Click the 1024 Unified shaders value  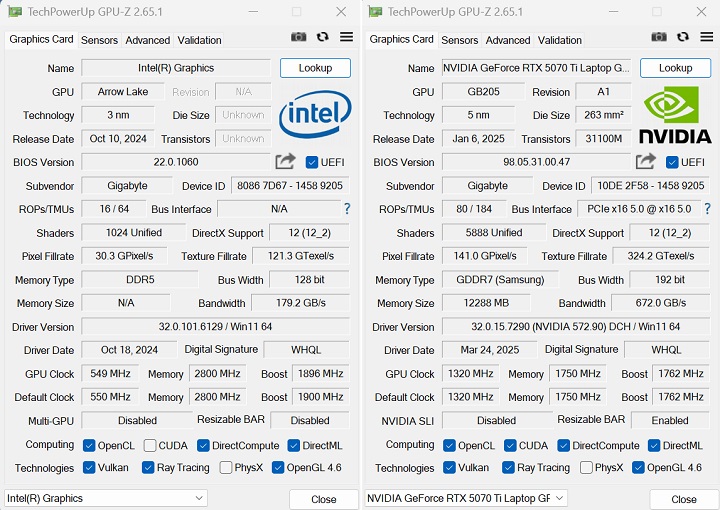click(134, 232)
